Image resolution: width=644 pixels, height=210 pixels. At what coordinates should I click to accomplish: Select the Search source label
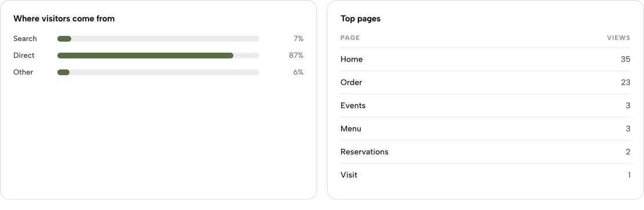pyautogui.click(x=25, y=39)
